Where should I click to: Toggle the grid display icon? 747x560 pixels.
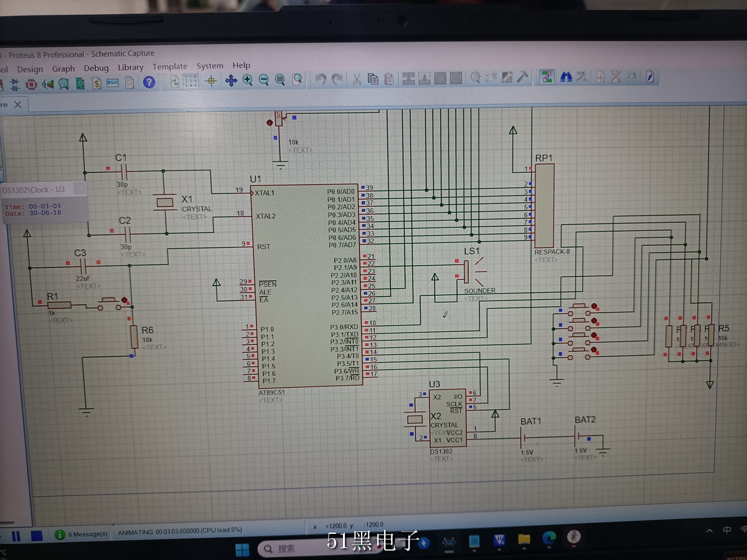tap(191, 81)
